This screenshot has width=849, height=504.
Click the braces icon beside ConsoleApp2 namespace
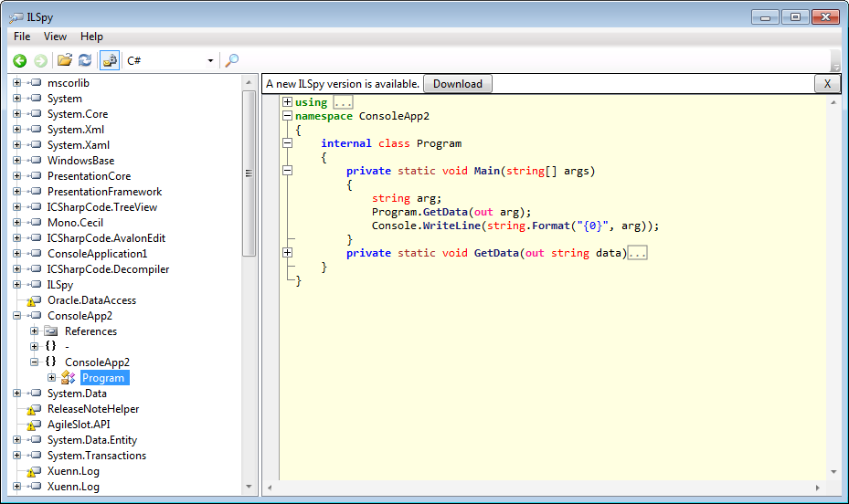[x=51, y=362]
